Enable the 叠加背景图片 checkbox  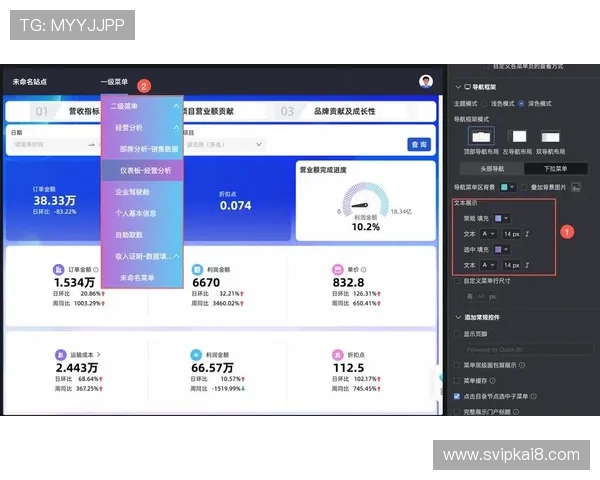pos(525,187)
